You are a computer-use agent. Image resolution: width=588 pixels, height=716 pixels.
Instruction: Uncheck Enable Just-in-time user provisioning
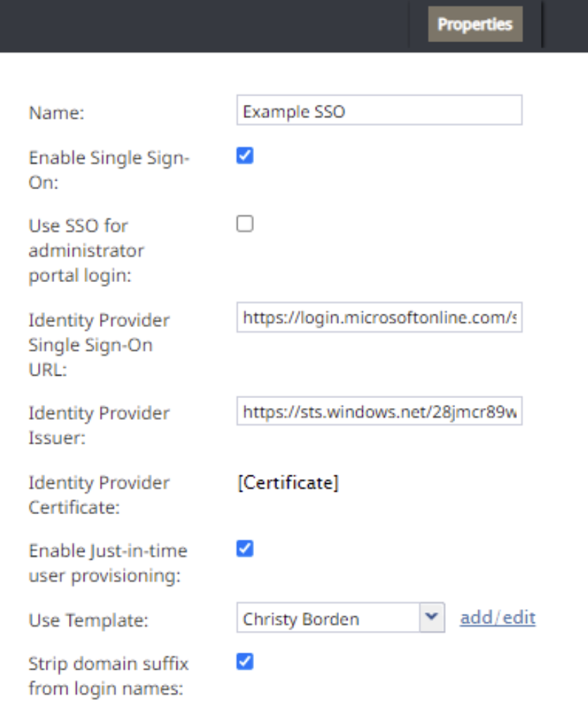coord(245,549)
